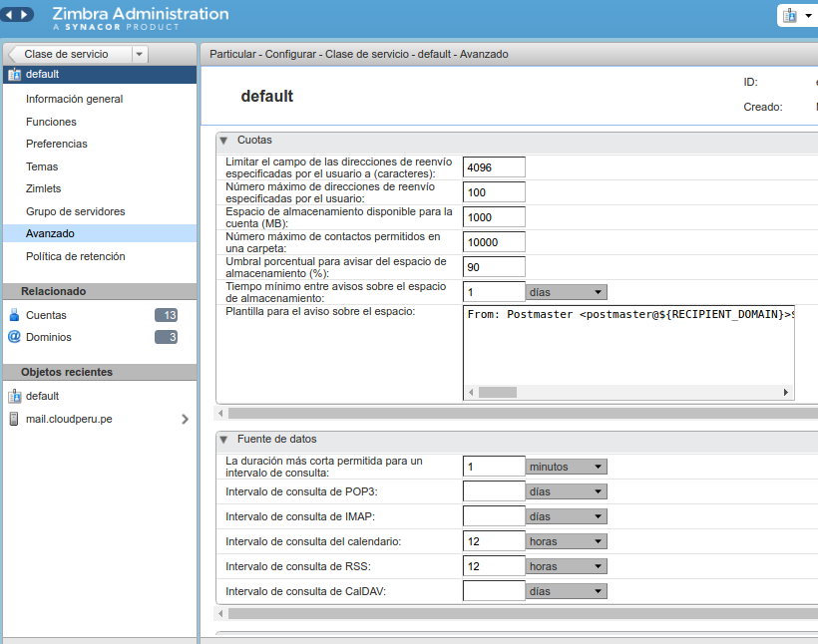
Task: Open the Funciones section
Action: pos(51,122)
